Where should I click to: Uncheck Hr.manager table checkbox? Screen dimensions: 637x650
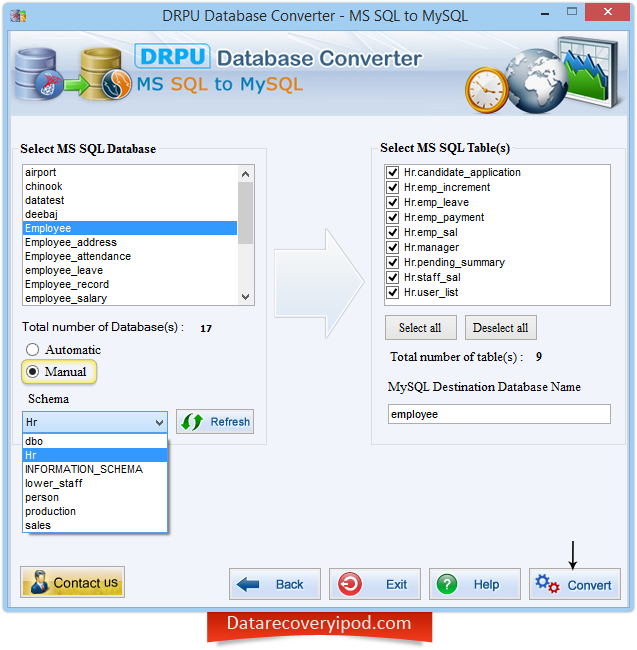[x=392, y=247]
